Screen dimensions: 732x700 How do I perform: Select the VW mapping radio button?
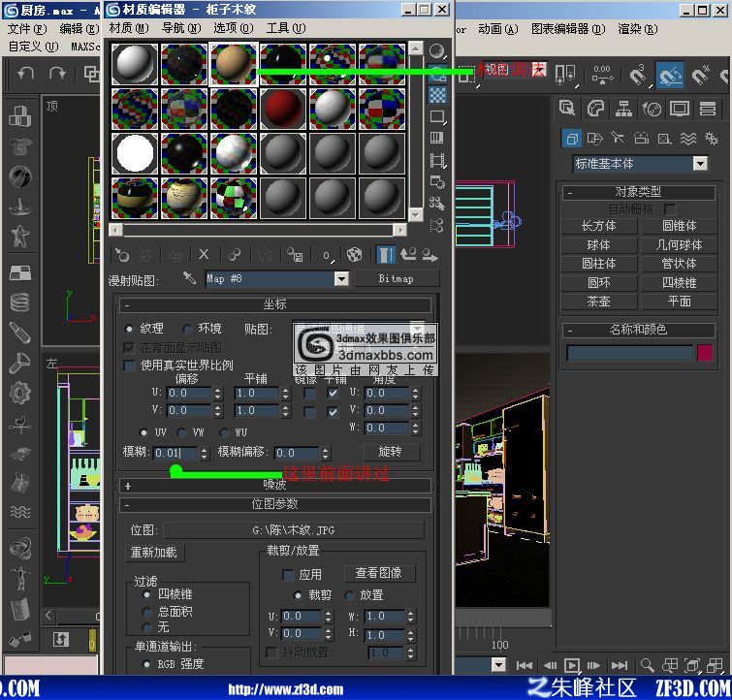(181, 432)
